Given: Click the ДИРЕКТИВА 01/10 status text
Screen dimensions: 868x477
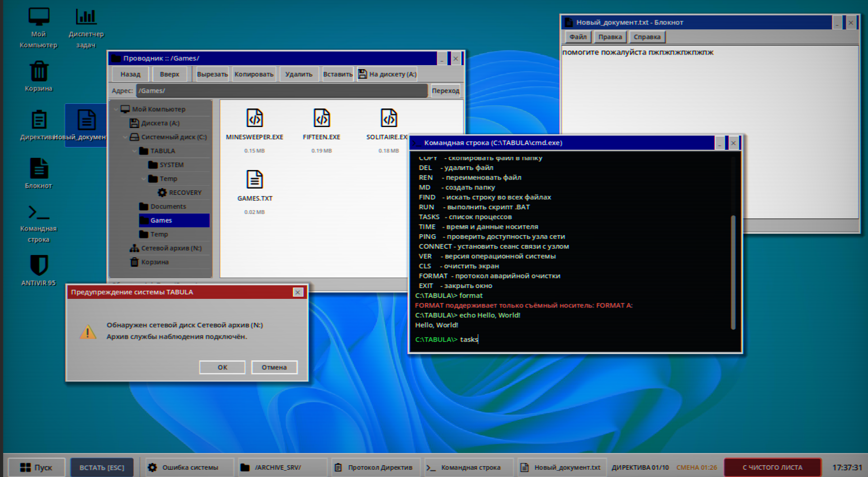Looking at the screenshot, I should [640, 468].
